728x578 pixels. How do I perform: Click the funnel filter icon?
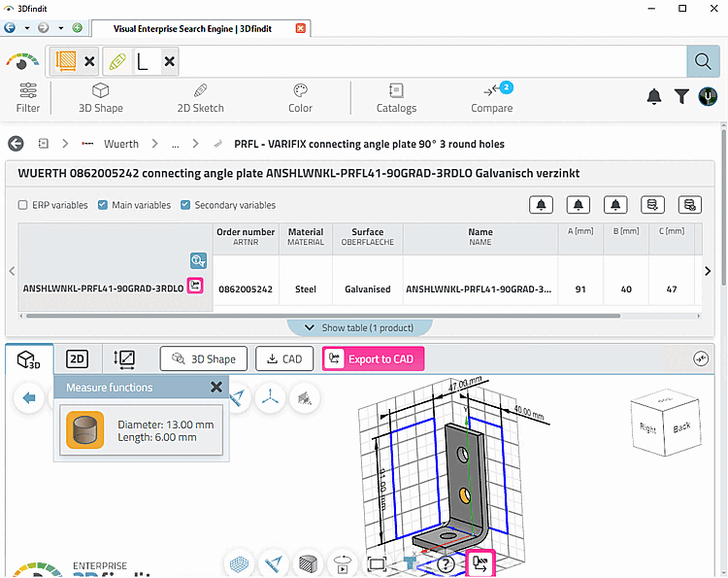pos(681,96)
